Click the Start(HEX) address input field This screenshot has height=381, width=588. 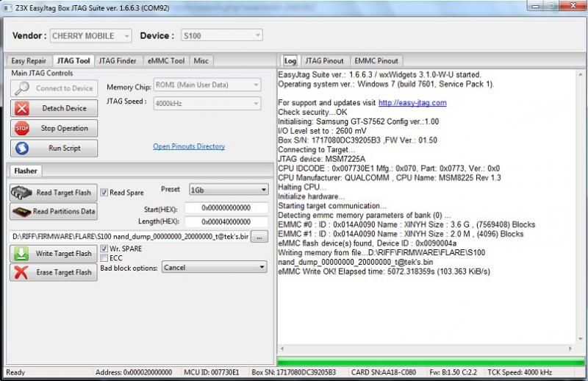coord(226,208)
